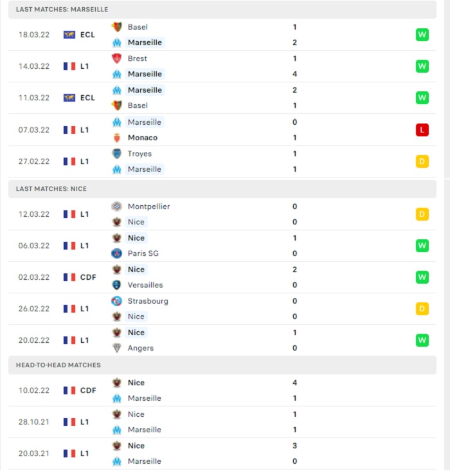
Task: Open the 10.02.22 Nice vs Marseille match row
Action: [222, 390]
